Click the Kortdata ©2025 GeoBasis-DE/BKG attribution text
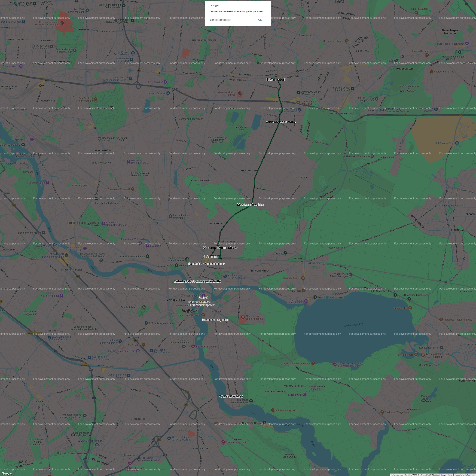The width and height of the screenshot is (476, 476). point(426,475)
